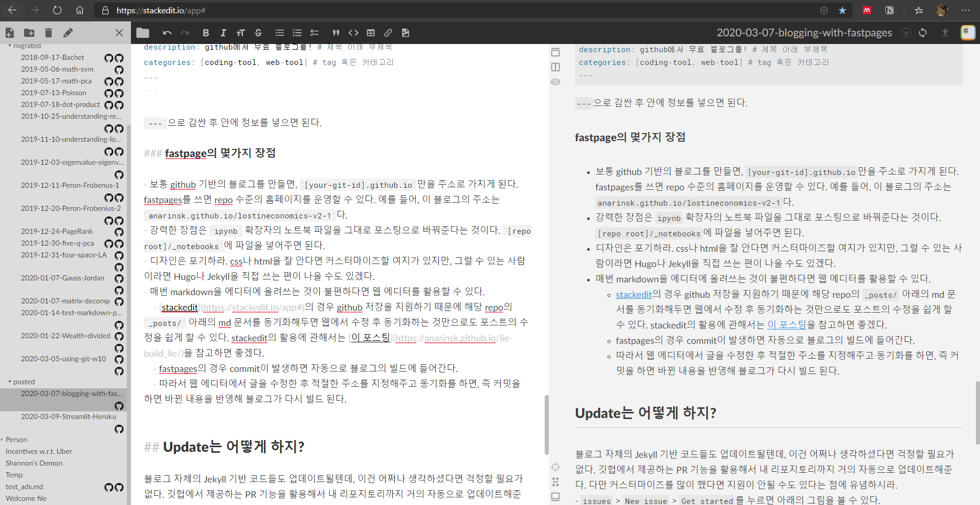Apply italic formatting
This screenshot has width=980, height=505.
coord(223,33)
